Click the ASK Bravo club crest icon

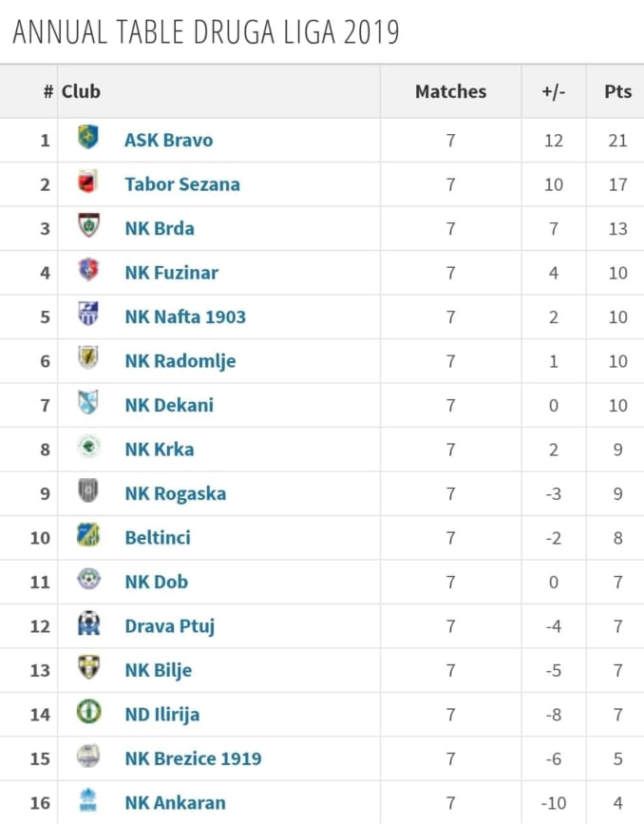pyautogui.click(x=88, y=139)
